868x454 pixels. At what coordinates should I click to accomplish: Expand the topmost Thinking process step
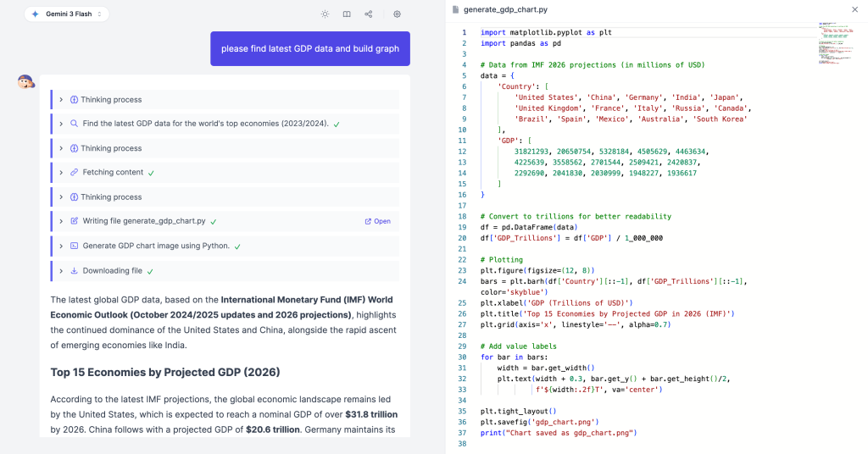62,100
